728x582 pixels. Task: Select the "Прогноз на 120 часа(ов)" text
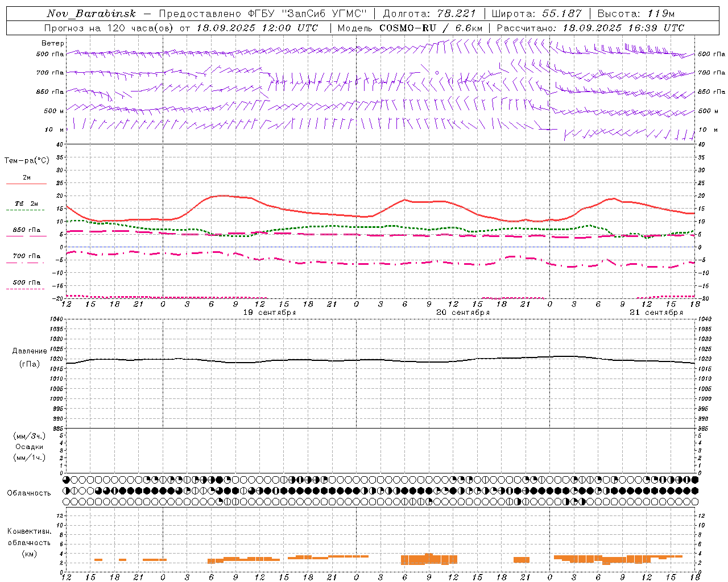[109, 28]
